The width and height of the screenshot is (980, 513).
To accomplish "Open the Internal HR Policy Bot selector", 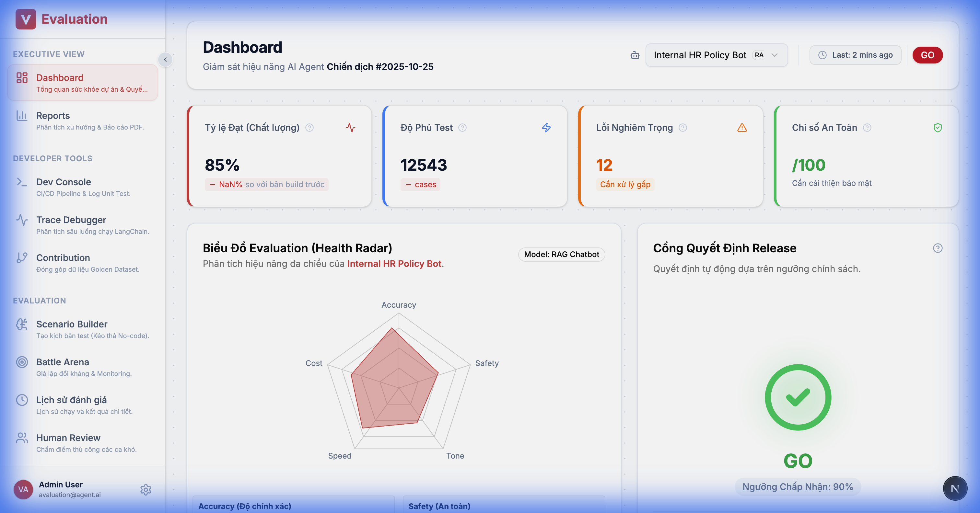I will [716, 55].
